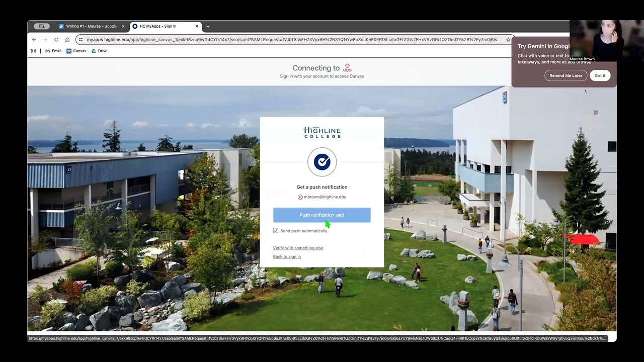Close the HC MyApps - Sign In tab
644x362 pixels.
pos(197,26)
